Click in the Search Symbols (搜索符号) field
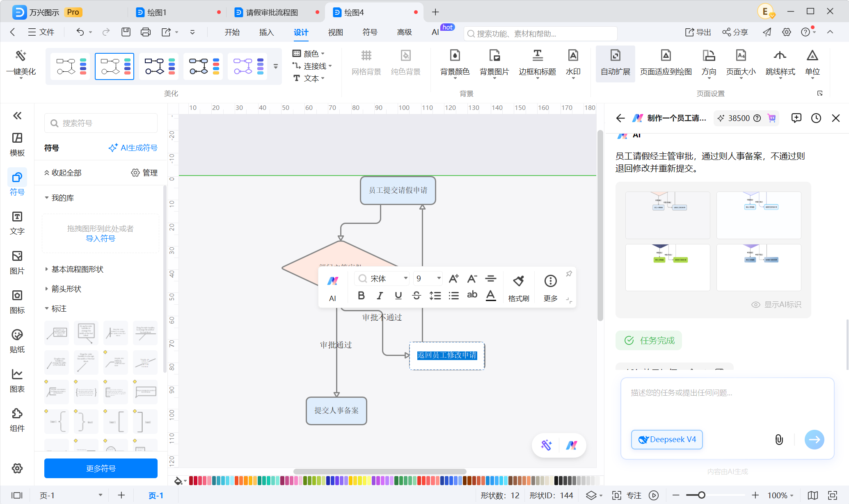Image resolution: width=849 pixels, height=504 pixels. point(101,123)
